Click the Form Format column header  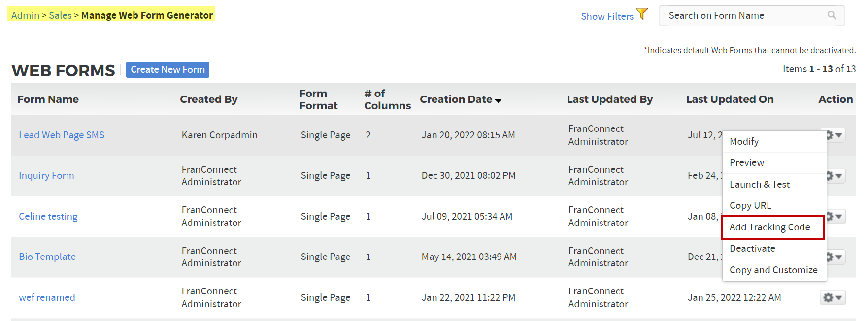(318, 99)
